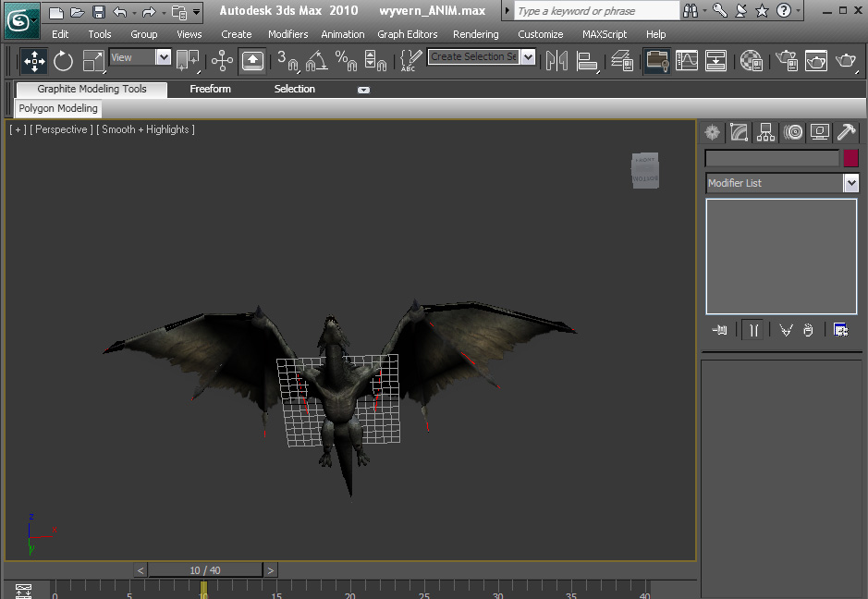Switch to the Hierarchy command panel

coord(765,132)
